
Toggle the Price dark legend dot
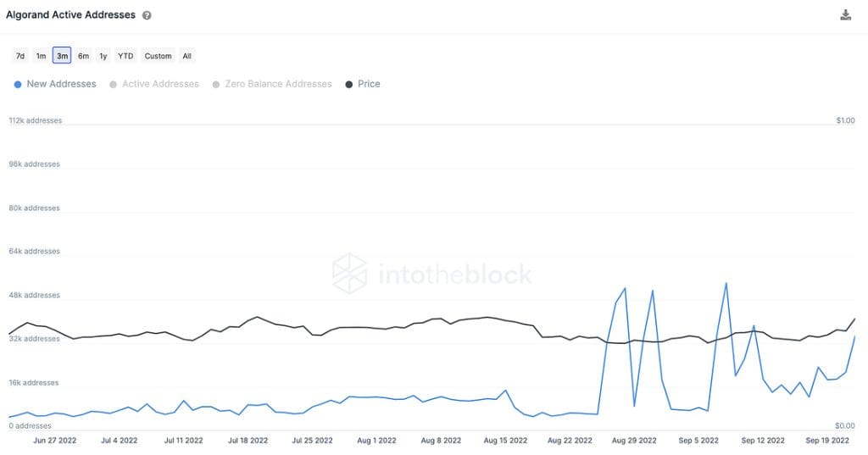point(348,84)
